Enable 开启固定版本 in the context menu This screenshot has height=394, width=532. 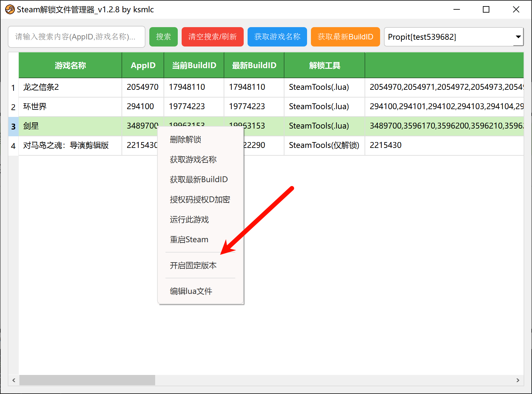[193, 265]
